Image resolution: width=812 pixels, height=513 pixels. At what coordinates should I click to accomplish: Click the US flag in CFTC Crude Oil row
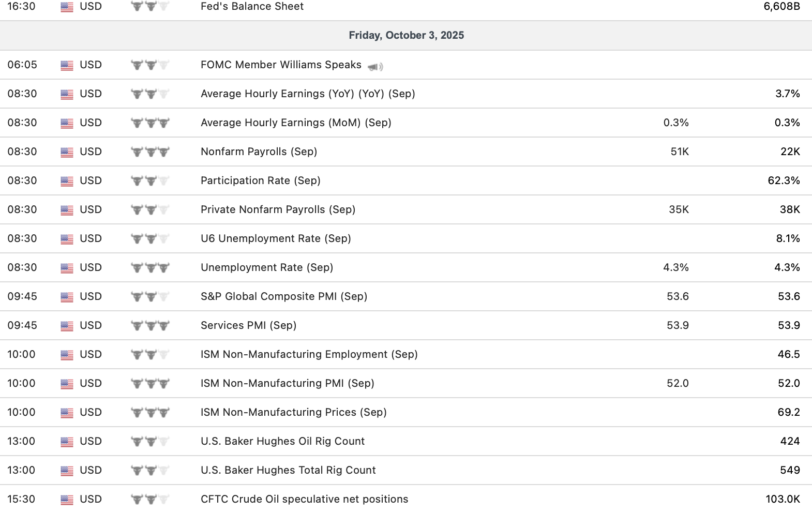coord(67,500)
